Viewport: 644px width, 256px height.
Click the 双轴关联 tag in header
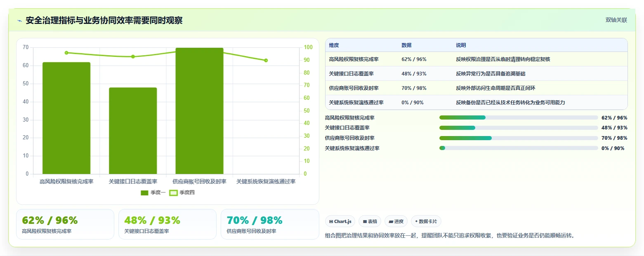616,20
